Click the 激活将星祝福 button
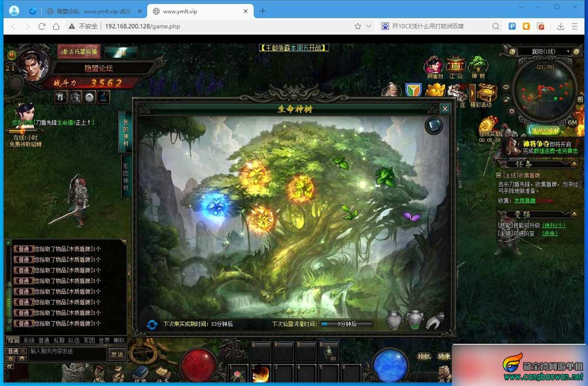The image size is (588, 386). pos(79,51)
